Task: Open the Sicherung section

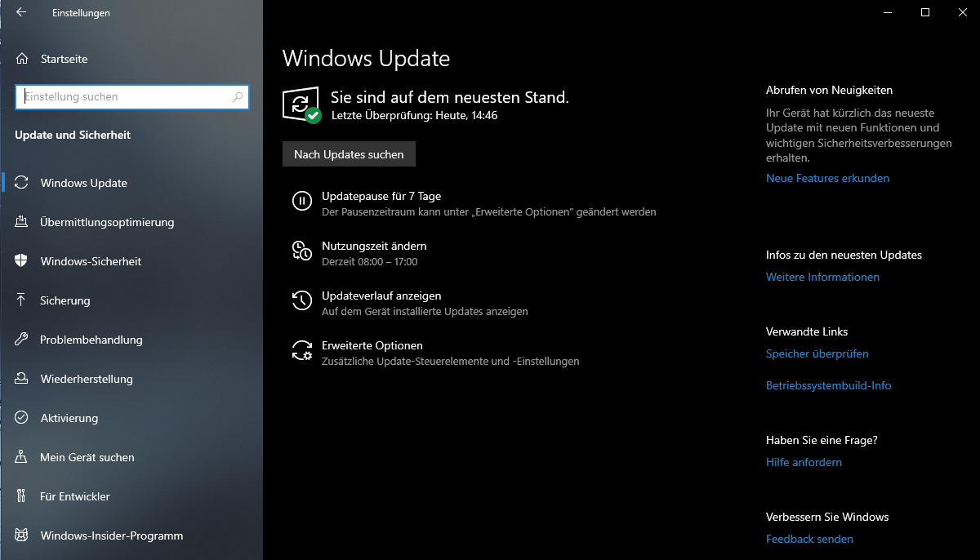Action: 131,300
